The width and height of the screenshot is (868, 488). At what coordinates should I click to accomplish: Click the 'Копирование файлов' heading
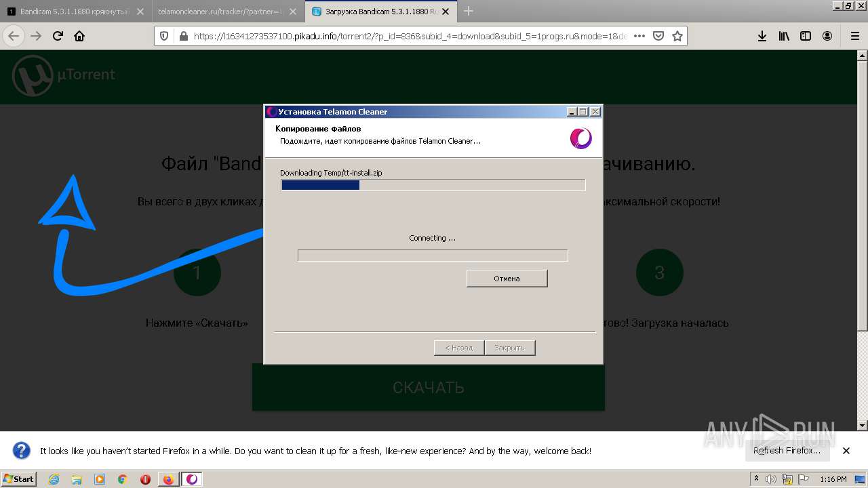pos(318,128)
